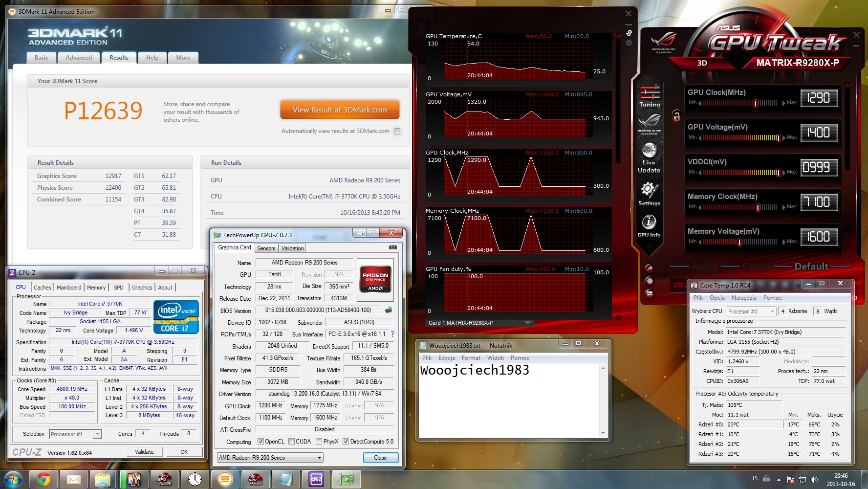Open the GPU Info panel

(x=649, y=224)
